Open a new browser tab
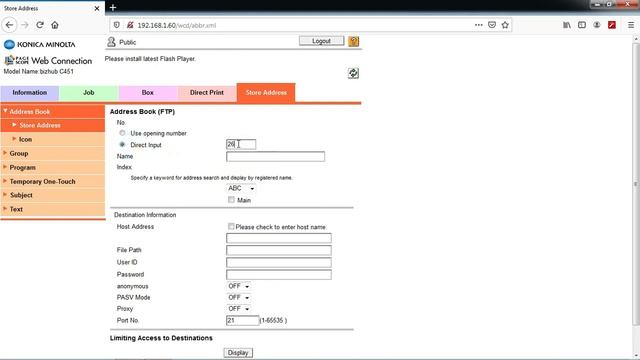The height and width of the screenshot is (360, 640). tap(113, 7)
